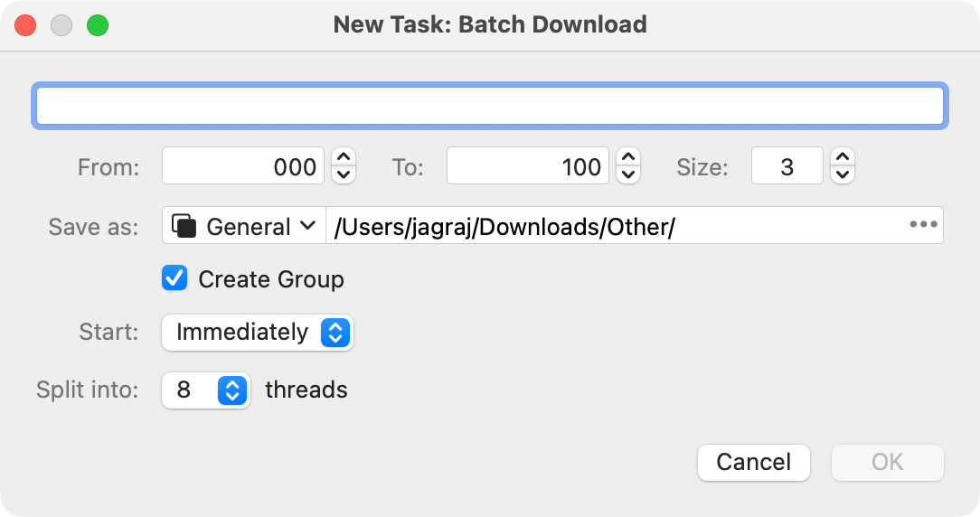Decrease the Size value with down arrow
The image size is (980, 517).
pos(843,174)
